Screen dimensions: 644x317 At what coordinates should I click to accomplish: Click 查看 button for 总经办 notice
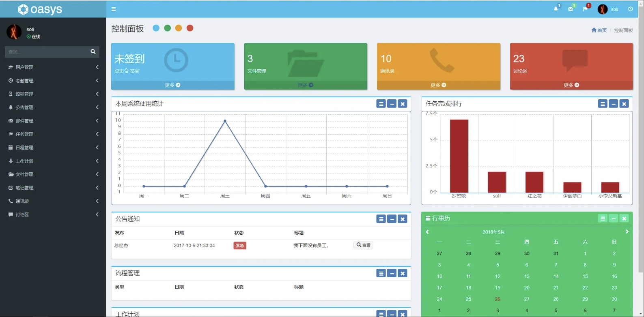[x=363, y=245]
